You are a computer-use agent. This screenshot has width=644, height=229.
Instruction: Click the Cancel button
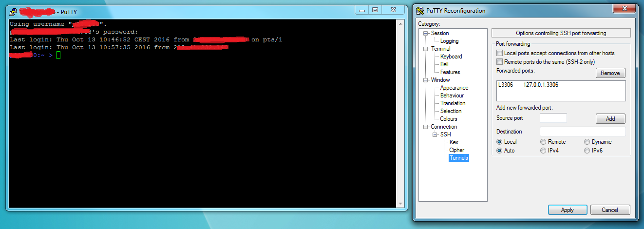(x=610, y=210)
